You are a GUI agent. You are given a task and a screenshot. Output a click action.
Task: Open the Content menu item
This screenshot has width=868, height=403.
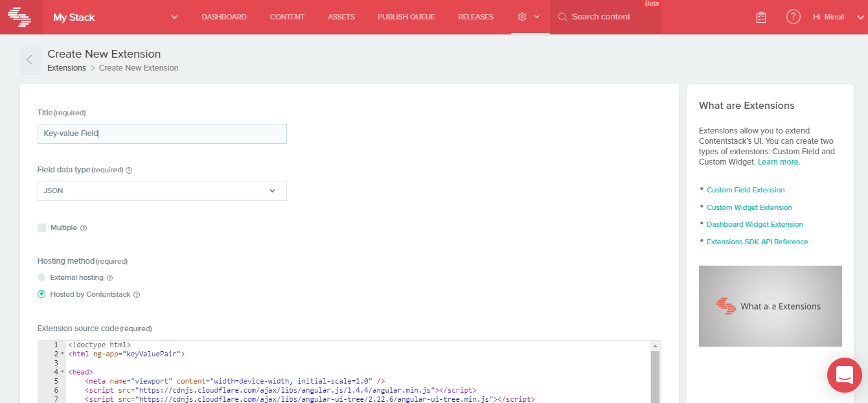tap(287, 17)
